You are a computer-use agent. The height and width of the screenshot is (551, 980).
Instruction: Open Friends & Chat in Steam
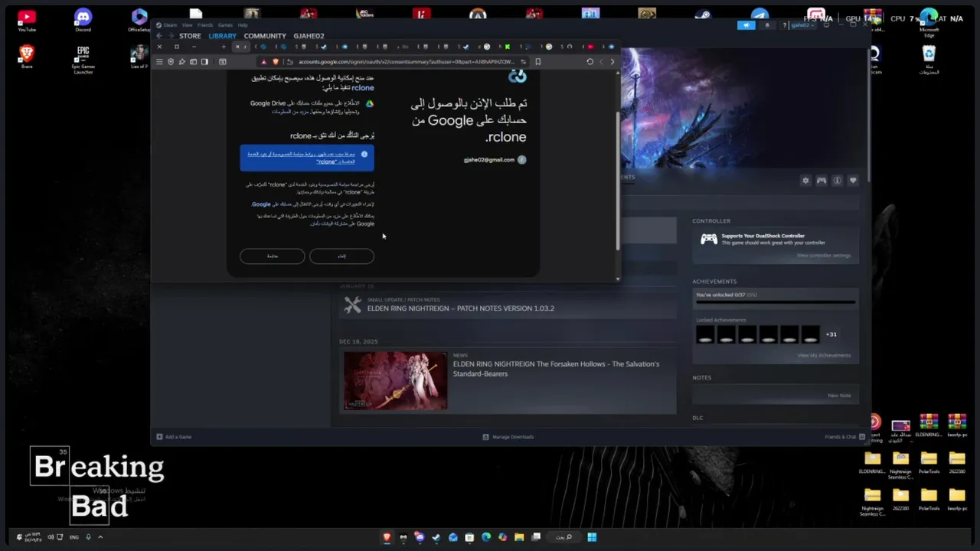click(x=844, y=437)
